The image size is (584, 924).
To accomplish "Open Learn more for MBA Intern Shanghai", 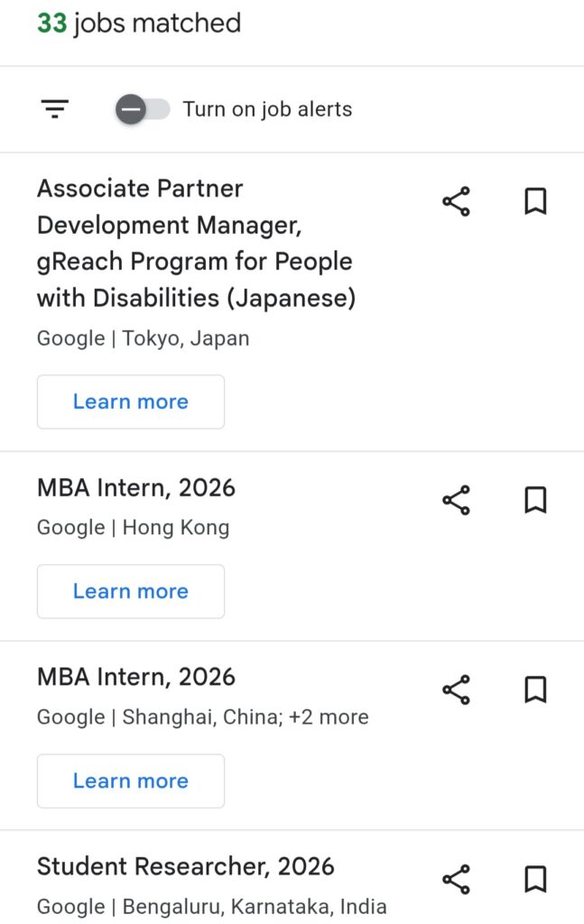I will (130, 781).
